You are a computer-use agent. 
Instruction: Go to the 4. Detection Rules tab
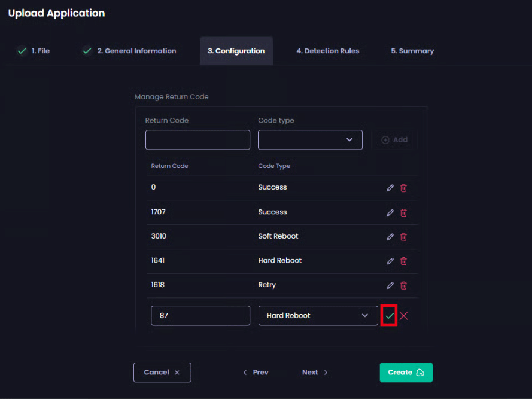pos(327,51)
